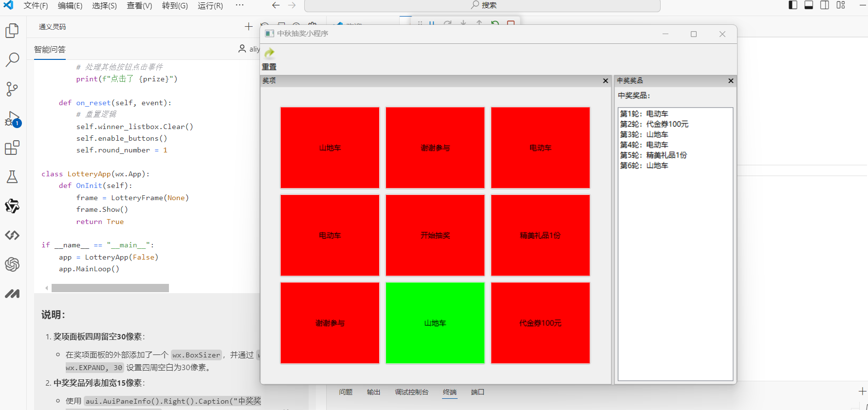Stop debugging with the red square
The height and width of the screenshot is (410, 868).
(x=511, y=23)
